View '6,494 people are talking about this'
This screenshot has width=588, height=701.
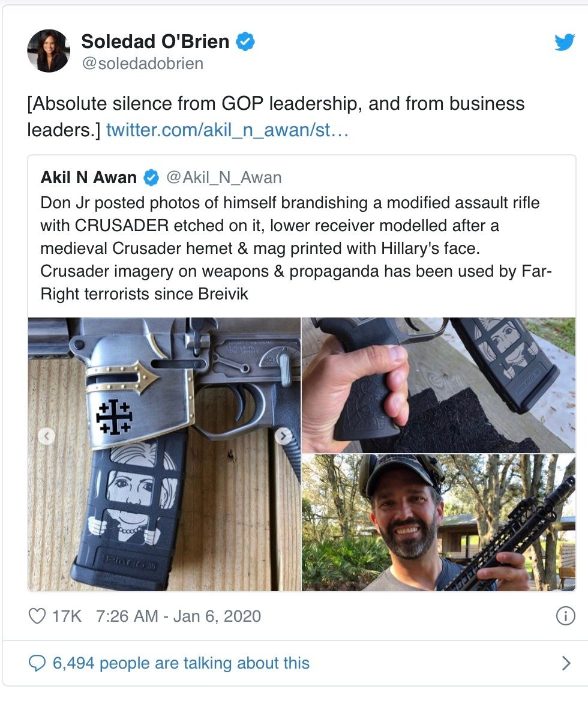[181, 663]
